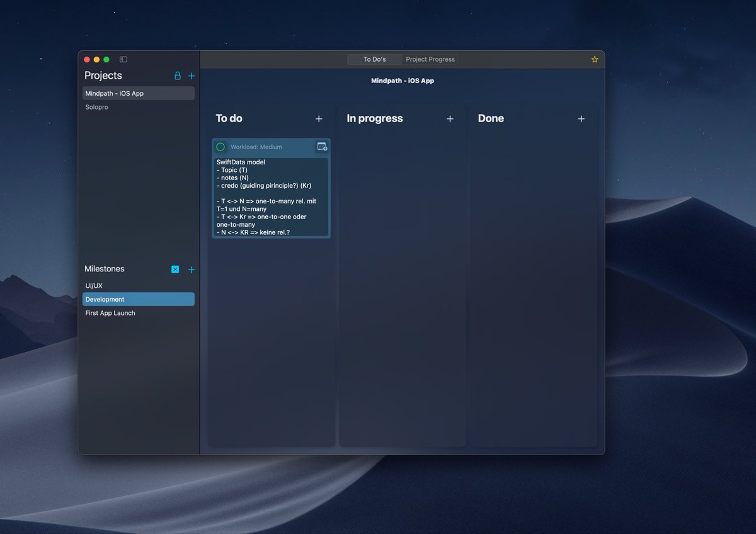Image resolution: width=756 pixels, height=534 pixels.
Task: Select the UI/UX milestone
Action: click(x=139, y=286)
